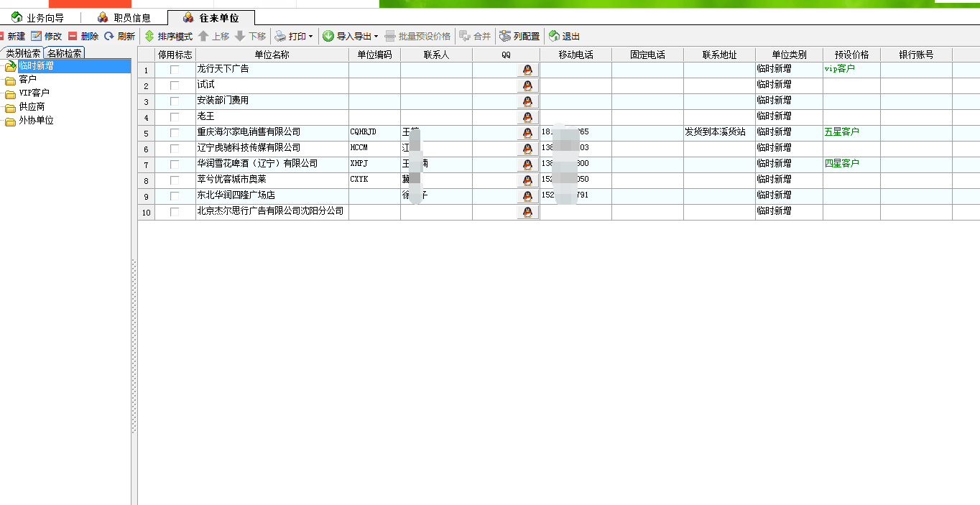This screenshot has width=980, height=505.
Task: Refresh the list with 刷新
Action: pyautogui.click(x=110, y=36)
